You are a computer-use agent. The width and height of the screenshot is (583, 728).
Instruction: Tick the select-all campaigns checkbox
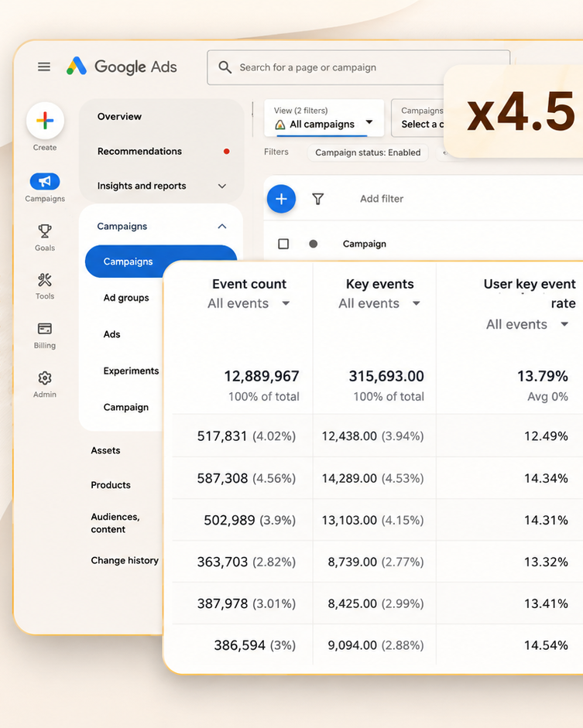pos(283,244)
